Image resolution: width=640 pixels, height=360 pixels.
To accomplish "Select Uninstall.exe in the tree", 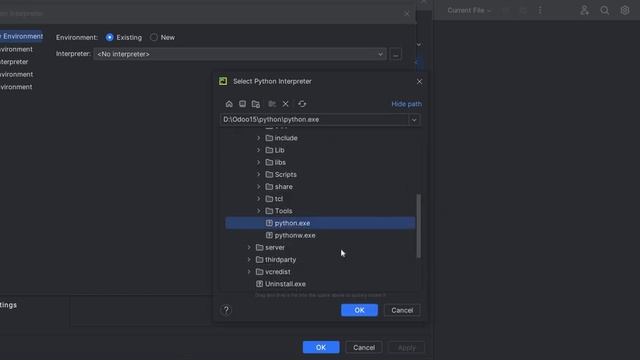I will [320, 284].
